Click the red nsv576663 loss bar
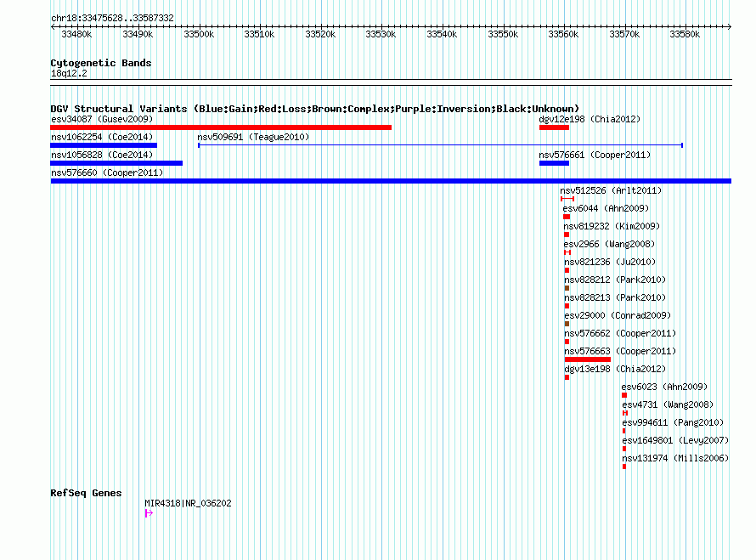 click(588, 359)
